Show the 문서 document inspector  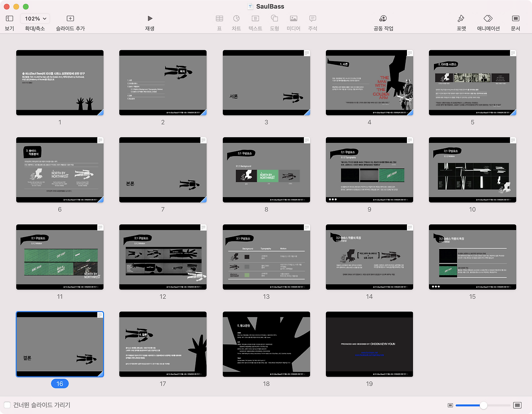point(515,19)
